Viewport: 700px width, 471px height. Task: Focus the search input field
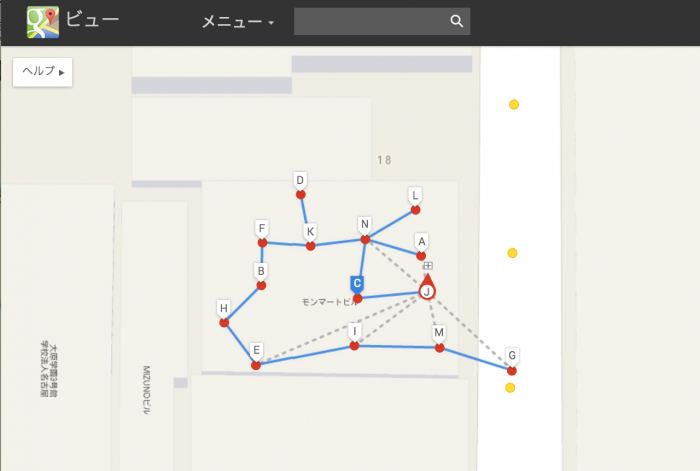click(x=371, y=21)
